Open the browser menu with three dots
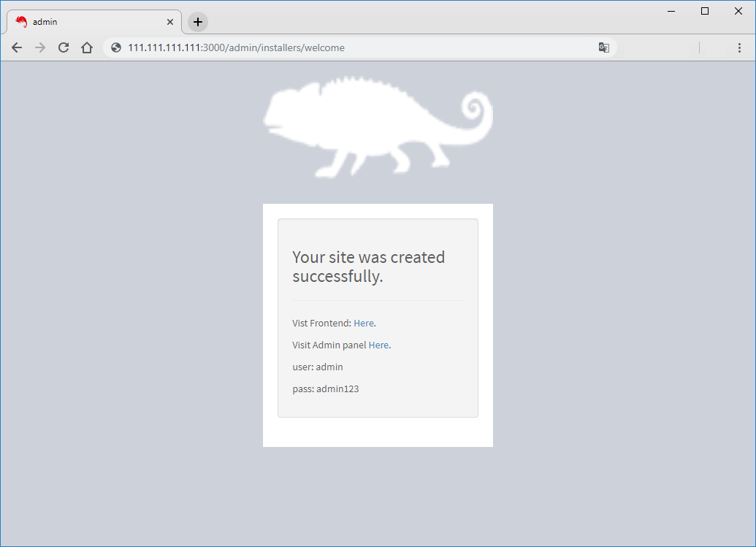 pyautogui.click(x=740, y=47)
